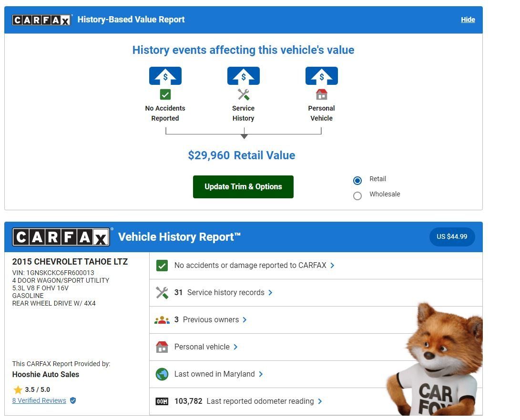This screenshot has width=520, height=420.
Task: Expand the Last reported odometer reading chevron
Action: click(x=320, y=401)
